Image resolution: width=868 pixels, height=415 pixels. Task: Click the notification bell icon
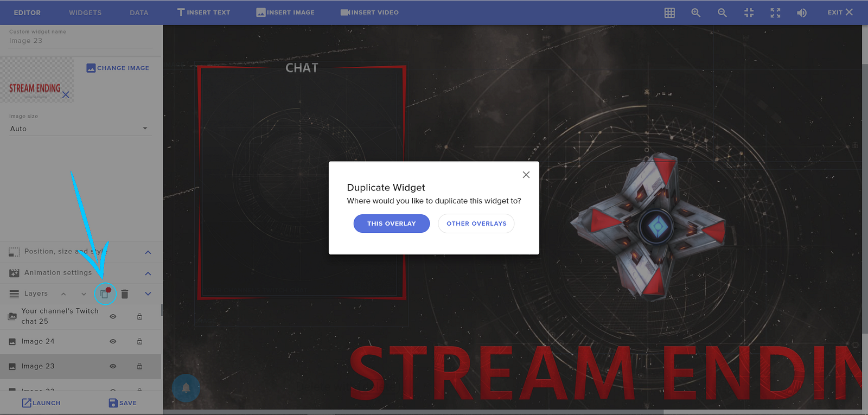[186, 388]
